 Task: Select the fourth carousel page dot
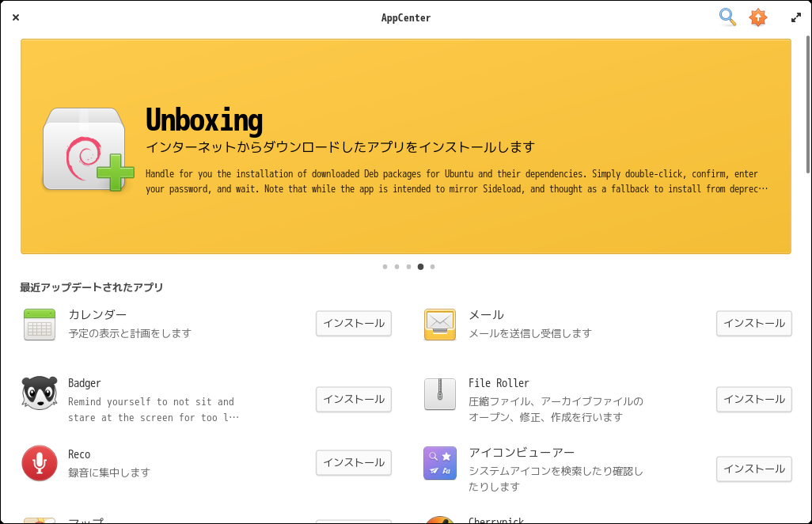420,267
